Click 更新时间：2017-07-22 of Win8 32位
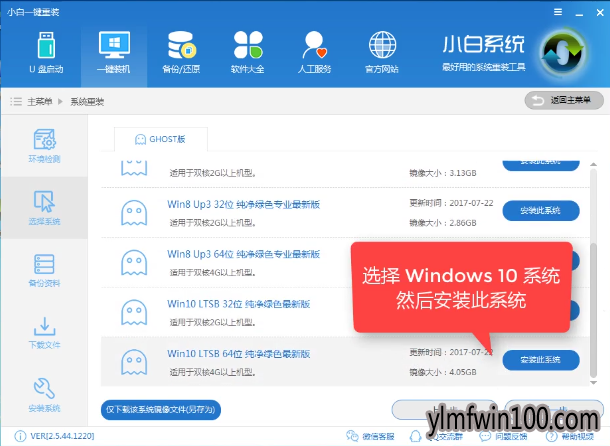Image resolution: width=610 pixels, height=446 pixels. pos(451,203)
